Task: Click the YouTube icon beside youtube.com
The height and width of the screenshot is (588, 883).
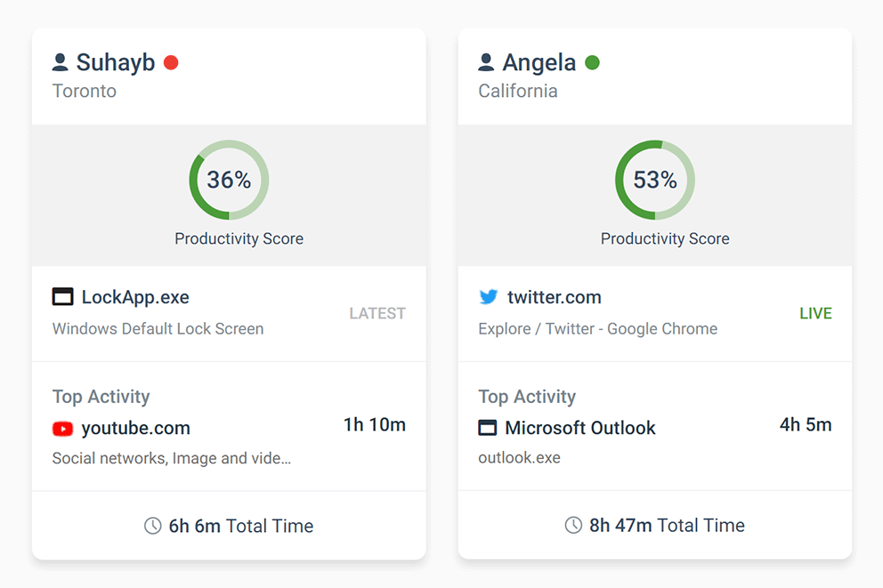Action: [x=62, y=428]
